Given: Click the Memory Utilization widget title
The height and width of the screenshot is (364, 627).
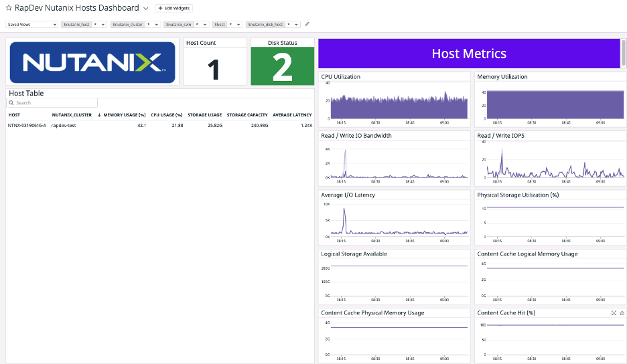Looking at the screenshot, I should [x=502, y=77].
